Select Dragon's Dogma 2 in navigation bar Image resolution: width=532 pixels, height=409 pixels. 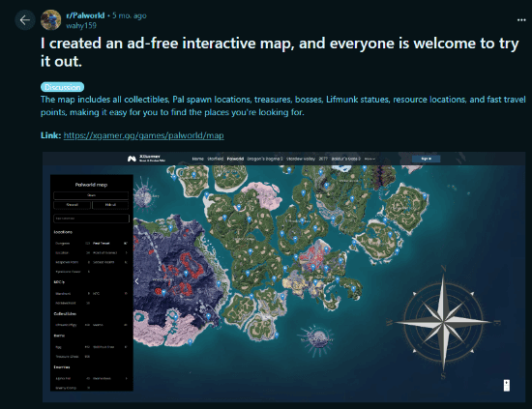coord(265,159)
